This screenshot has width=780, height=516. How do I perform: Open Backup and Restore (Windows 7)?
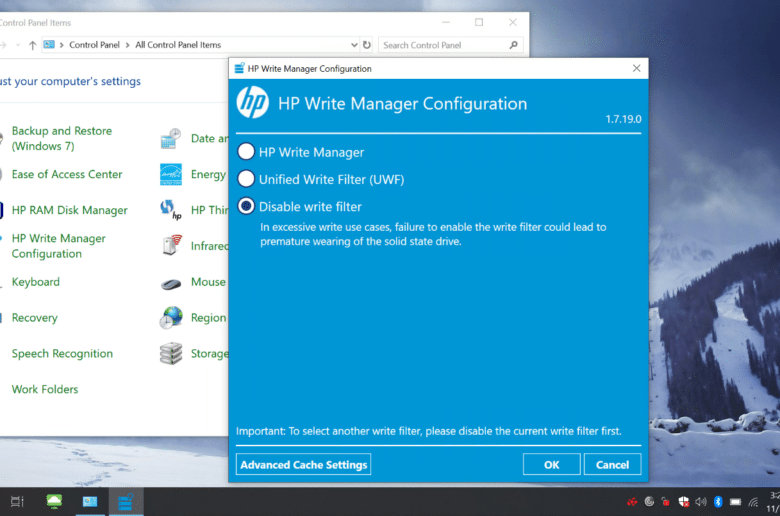click(x=62, y=138)
